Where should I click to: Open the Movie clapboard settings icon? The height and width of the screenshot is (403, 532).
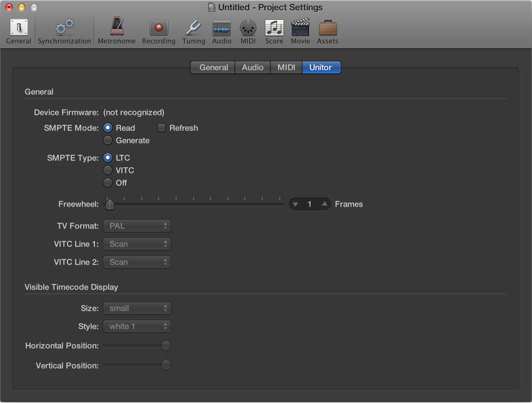300,27
